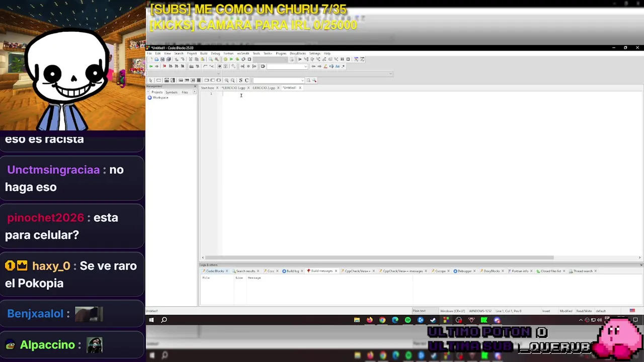
Task: Click the New file toolbar icon
Action: pos(151,59)
